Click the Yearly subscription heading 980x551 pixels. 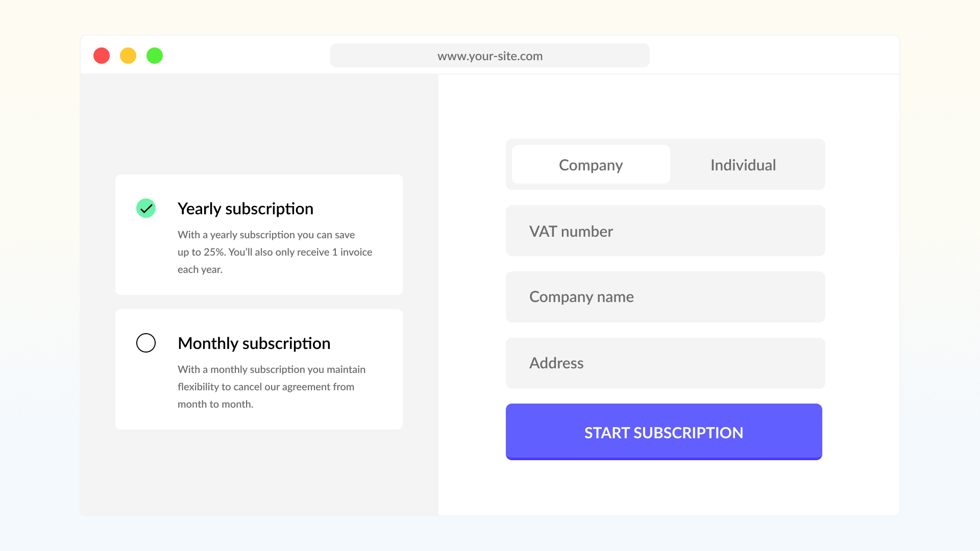coord(246,209)
